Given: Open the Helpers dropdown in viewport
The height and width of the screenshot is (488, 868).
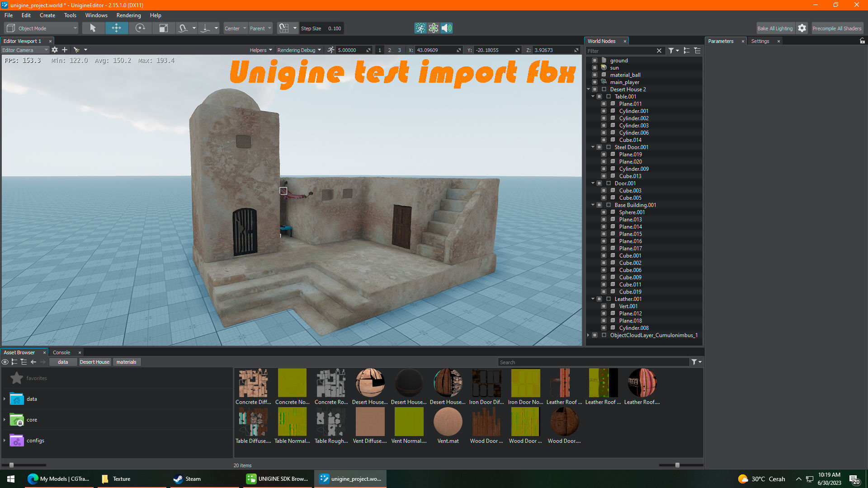Looking at the screenshot, I should point(261,50).
